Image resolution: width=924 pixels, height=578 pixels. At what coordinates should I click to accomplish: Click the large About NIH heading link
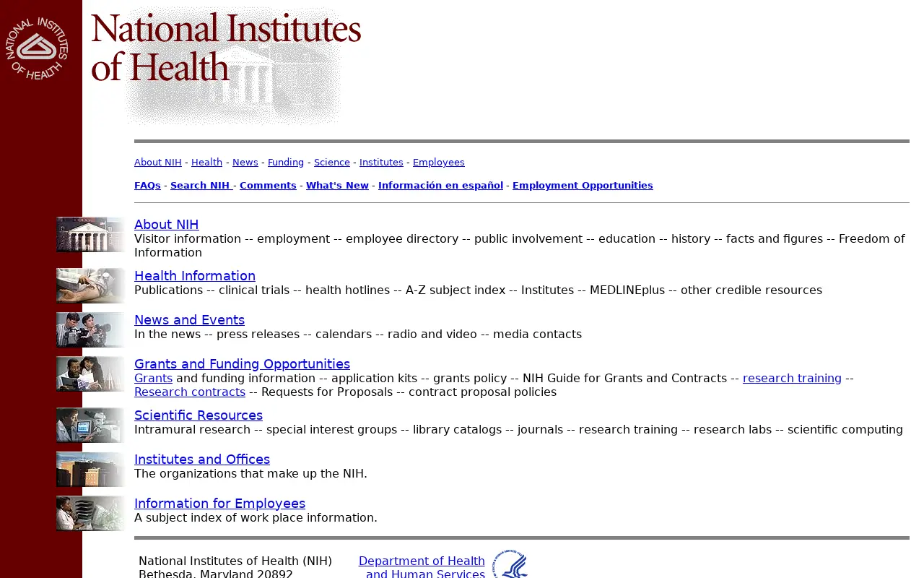tap(166, 225)
